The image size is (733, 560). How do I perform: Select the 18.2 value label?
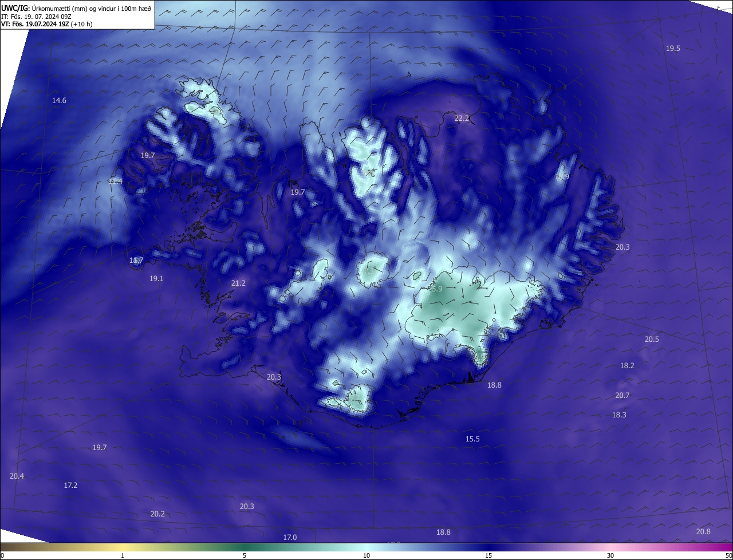(x=627, y=366)
